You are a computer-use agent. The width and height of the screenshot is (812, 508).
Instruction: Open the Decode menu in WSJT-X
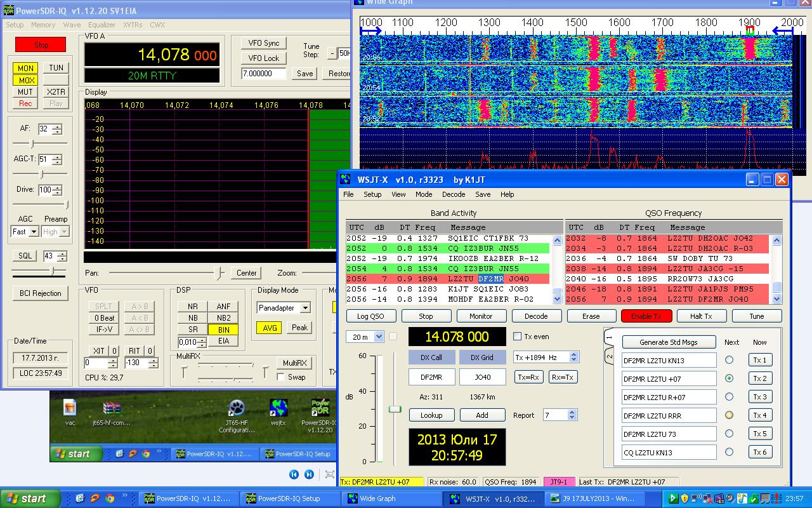click(453, 194)
